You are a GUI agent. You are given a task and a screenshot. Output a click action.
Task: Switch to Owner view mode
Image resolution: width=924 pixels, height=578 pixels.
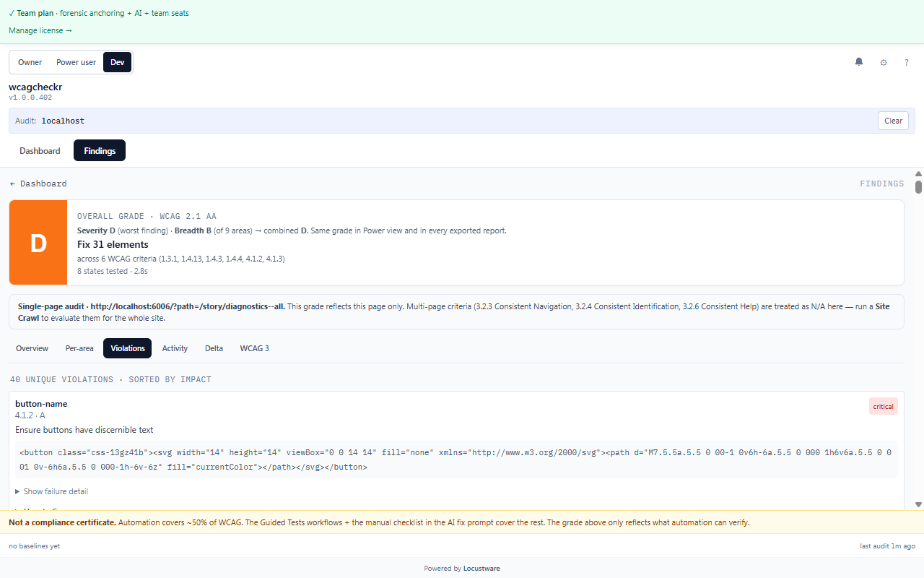(30, 62)
